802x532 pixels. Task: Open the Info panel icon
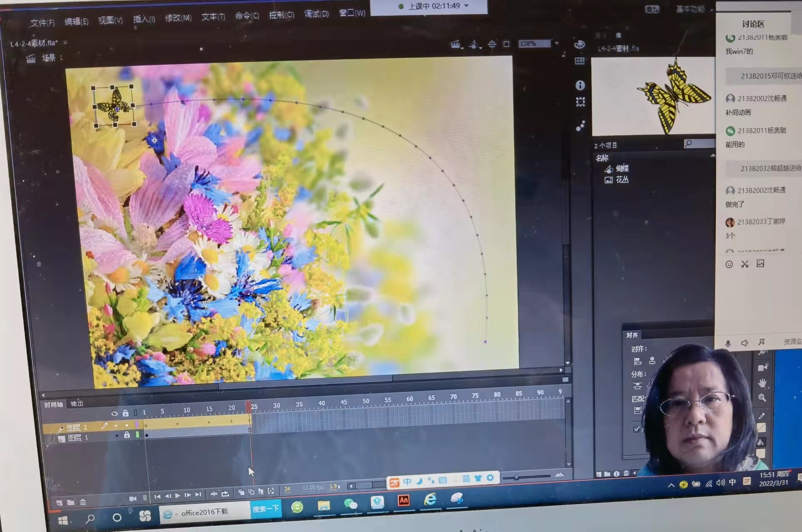pos(580,85)
